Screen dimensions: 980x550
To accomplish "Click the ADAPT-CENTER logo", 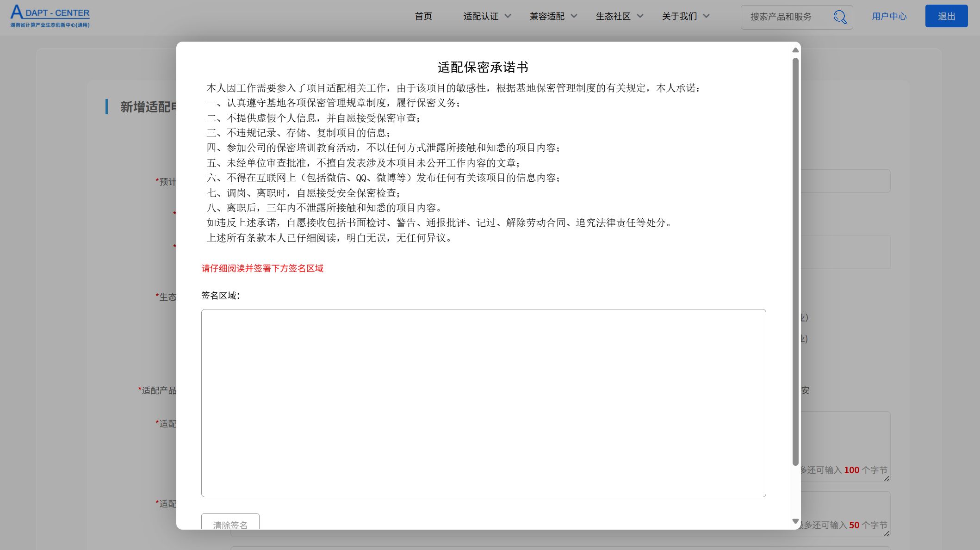I will (50, 16).
